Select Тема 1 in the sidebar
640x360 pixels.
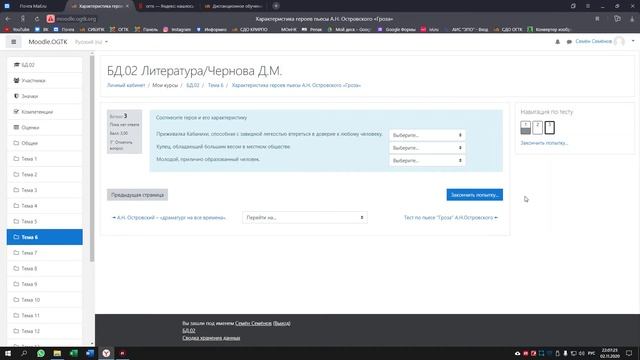click(44, 159)
